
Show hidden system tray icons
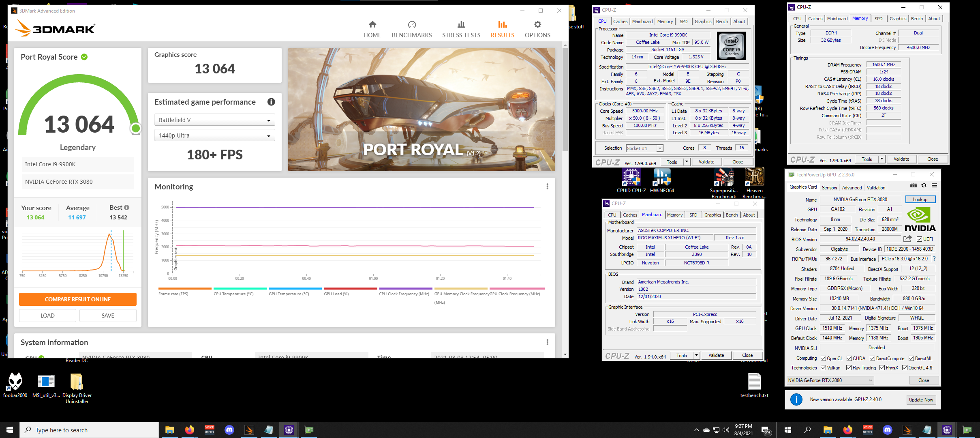pos(696,430)
